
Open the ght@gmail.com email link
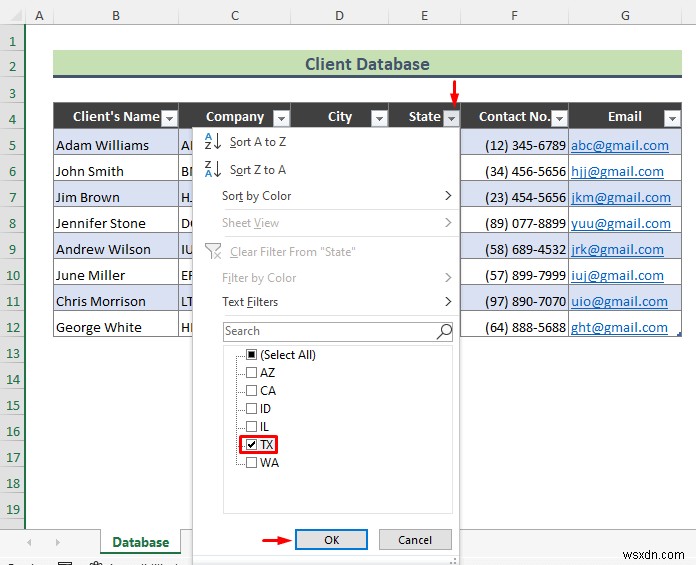pyautogui.click(x=619, y=327)
